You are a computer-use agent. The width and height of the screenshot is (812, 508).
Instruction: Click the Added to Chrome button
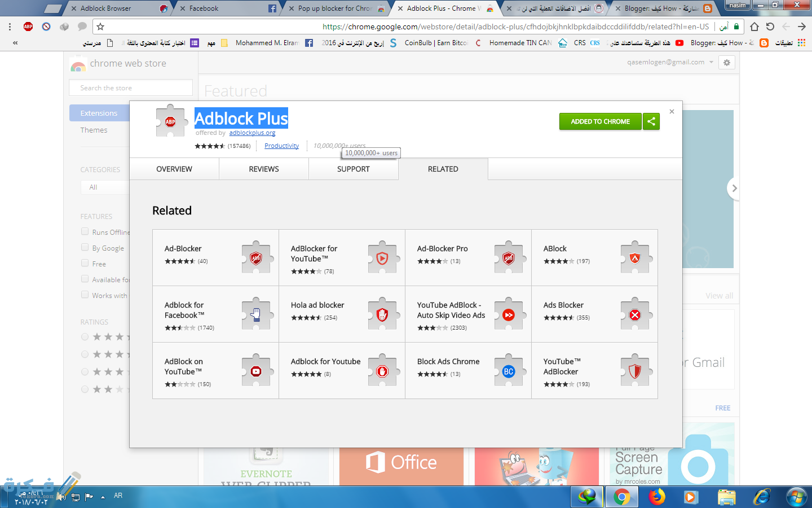(600, 121)
